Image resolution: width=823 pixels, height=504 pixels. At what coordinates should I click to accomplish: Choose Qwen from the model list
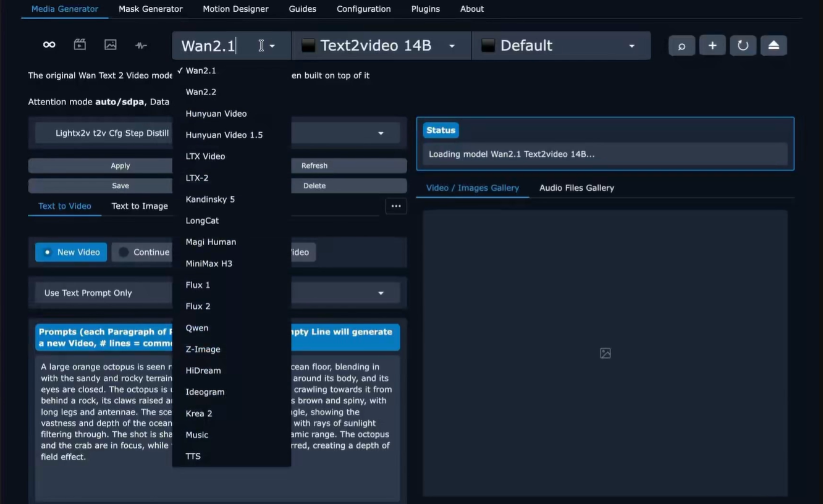click(231, 327)
